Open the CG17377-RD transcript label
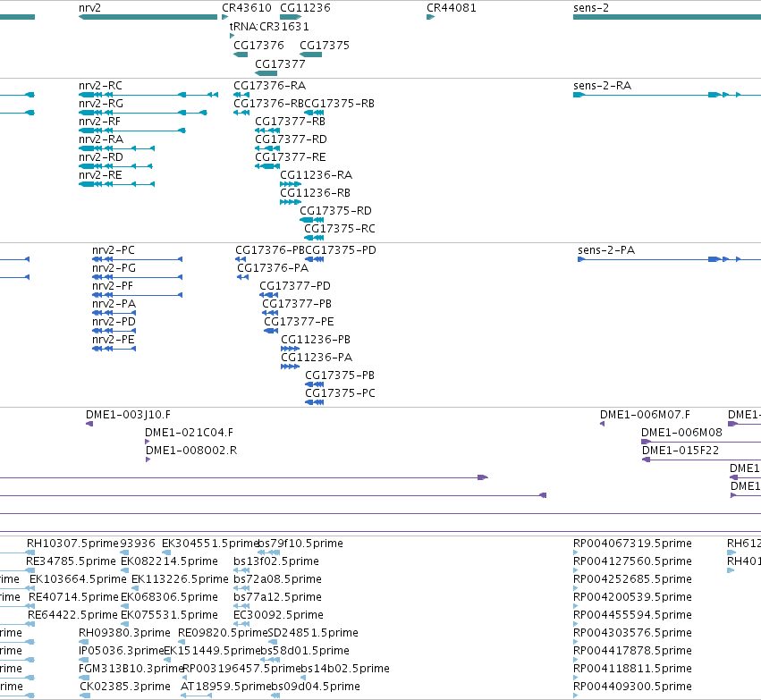The width and height of the screenshot is (761, 700). tap(292, 139)
